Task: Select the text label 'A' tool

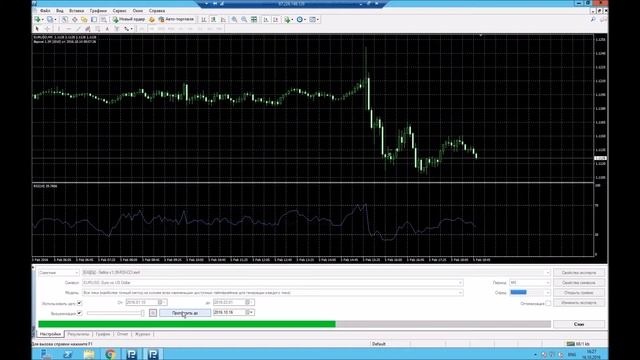Action: (107, 29)
